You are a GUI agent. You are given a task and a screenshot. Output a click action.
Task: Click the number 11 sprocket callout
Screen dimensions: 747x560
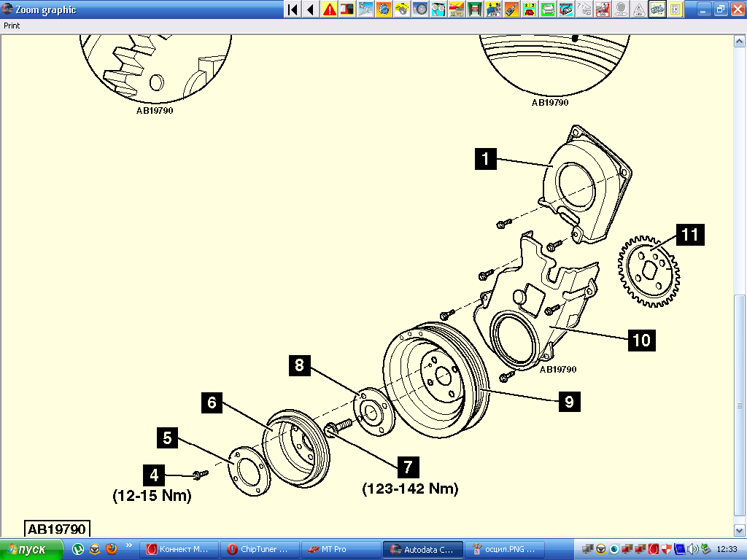click(690, 235)
